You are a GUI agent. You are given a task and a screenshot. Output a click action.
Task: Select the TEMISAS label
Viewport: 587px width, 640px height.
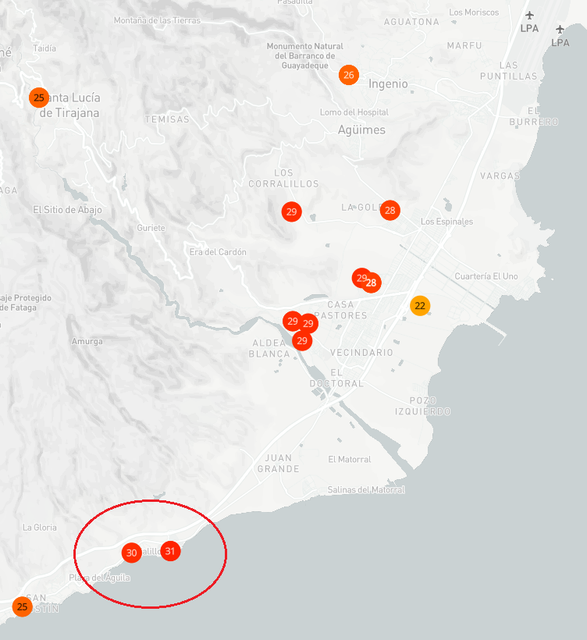coord(167,119)
